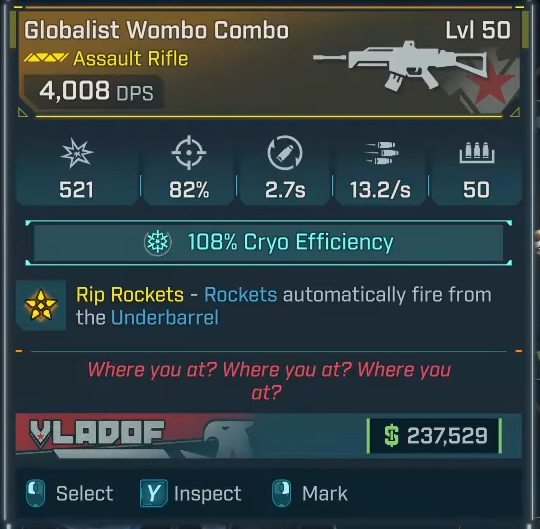Click the cryo snowflake element icon
This screenshot has width=540, height=529.
click(157, 242)
